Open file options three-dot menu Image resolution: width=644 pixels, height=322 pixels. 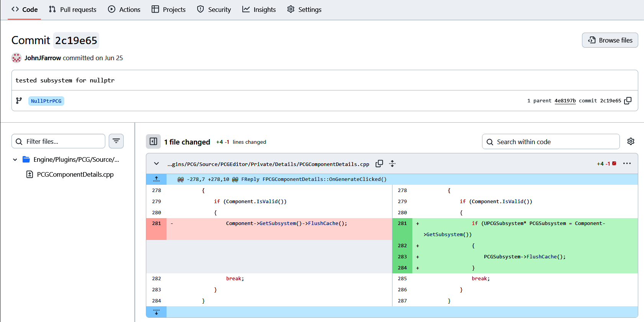627,164
